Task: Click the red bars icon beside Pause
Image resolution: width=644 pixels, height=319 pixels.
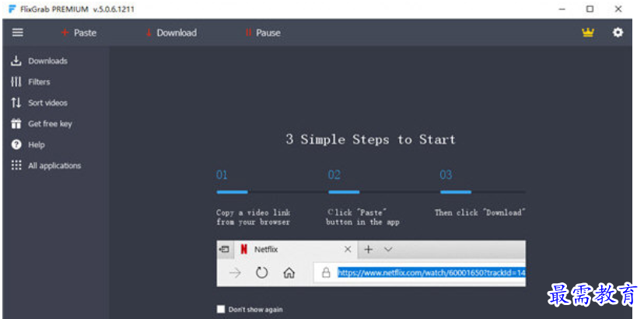Action: 248,33
